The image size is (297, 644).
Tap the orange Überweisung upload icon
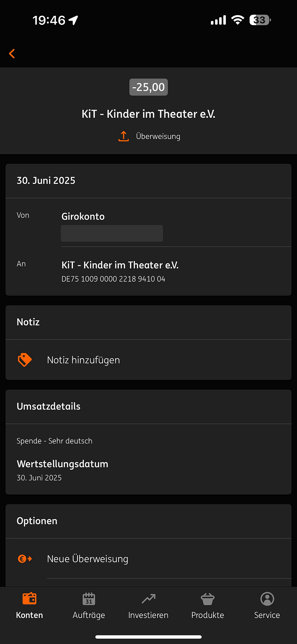(124, 136)
